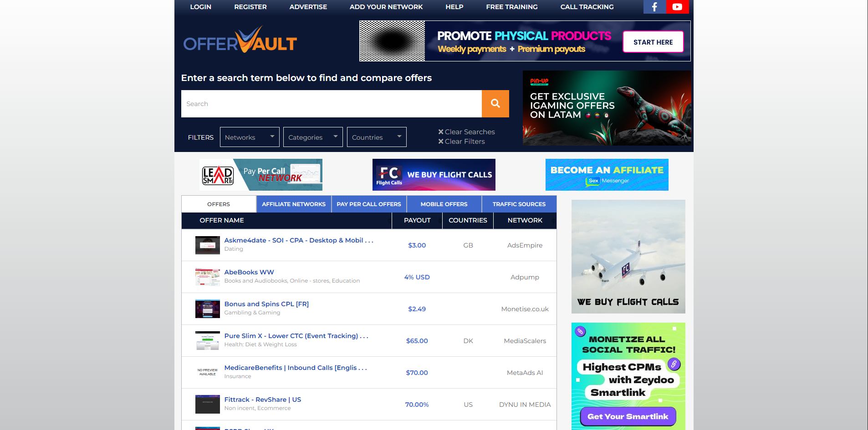This screenshot has width=868, height=430.
Task: Click the orange search magnifier button
Action: (495, 104)
